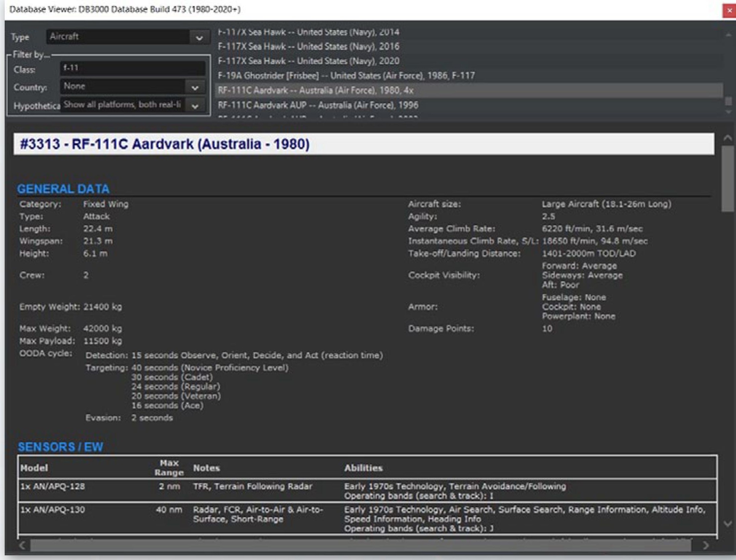Select RF-111C Aardvark AUP 1996 entry

point(317,106)
